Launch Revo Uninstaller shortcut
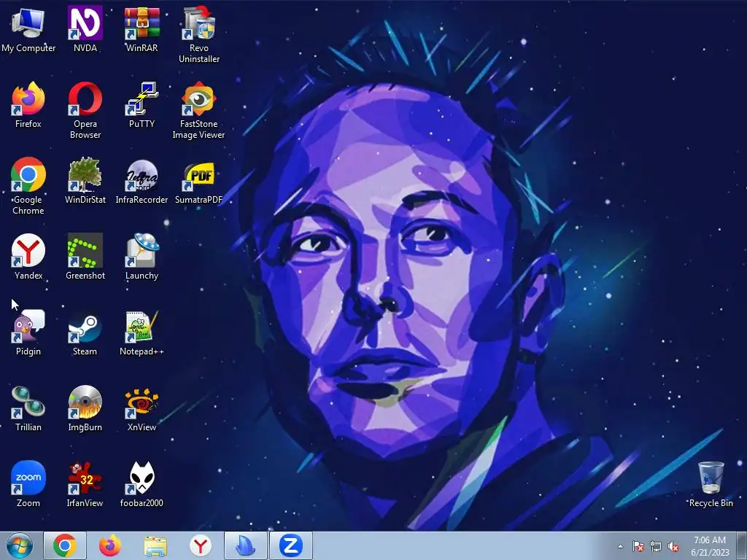Viewport: 747px width, 560px height. (198, 35)
